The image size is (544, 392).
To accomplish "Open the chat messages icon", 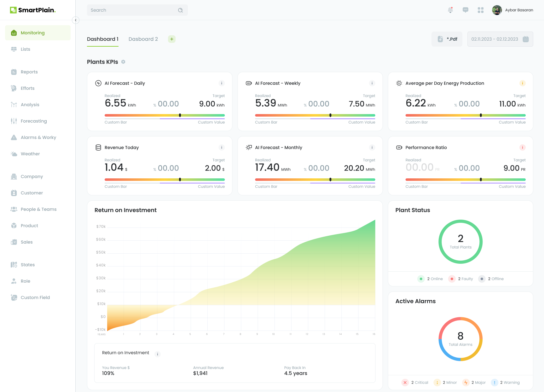I will (465, 10).
